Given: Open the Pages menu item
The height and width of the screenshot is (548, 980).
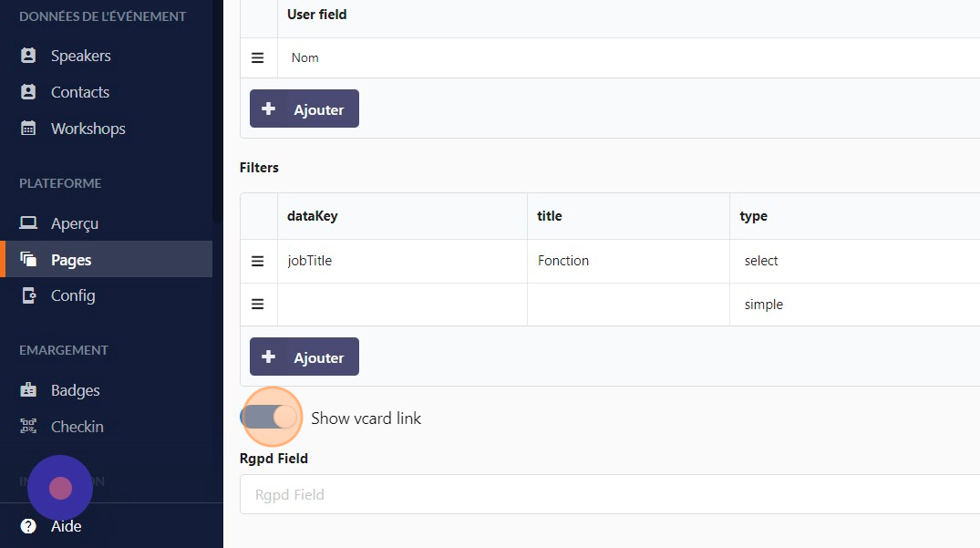Looking at the screenshot, I should click(71, 260).
